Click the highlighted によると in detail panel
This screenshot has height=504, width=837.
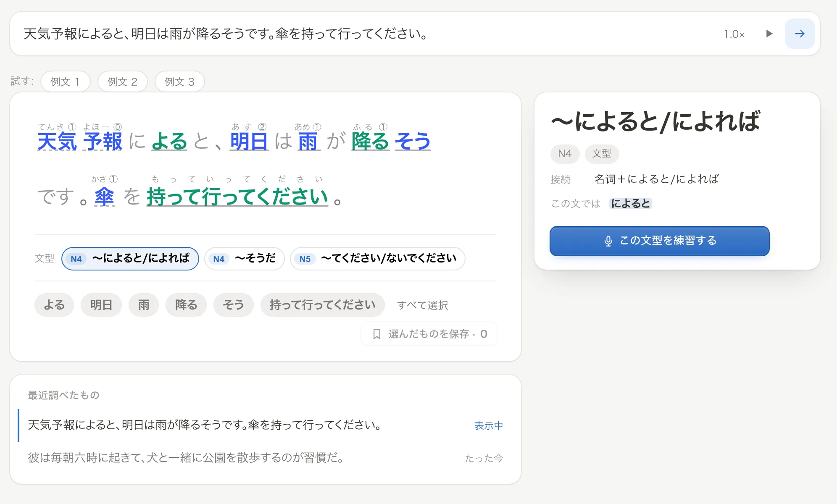[630, 204]
